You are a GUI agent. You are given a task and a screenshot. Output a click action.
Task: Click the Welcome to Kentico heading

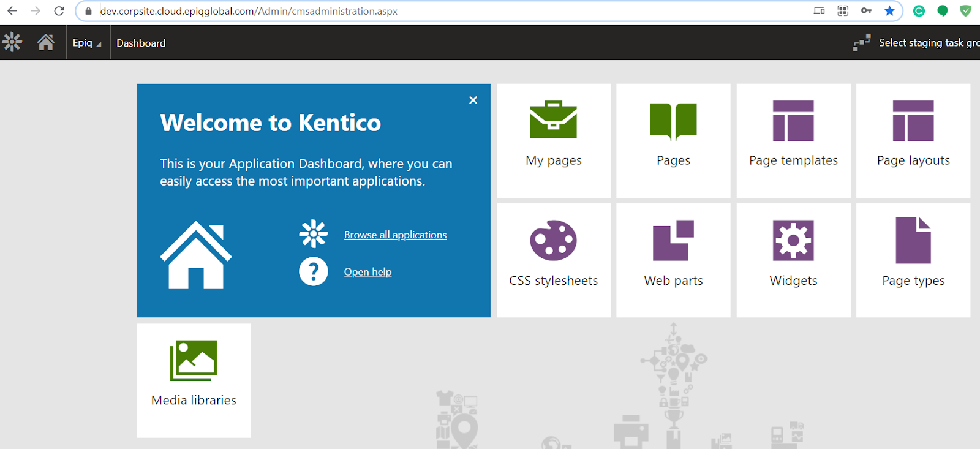pos(270,123)
